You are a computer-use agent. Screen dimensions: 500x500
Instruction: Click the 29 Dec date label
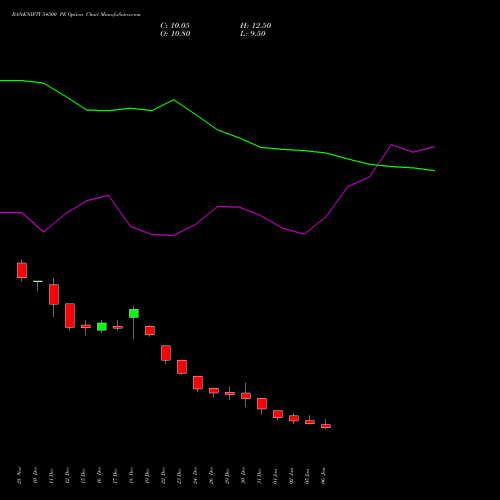coord(227,476)
